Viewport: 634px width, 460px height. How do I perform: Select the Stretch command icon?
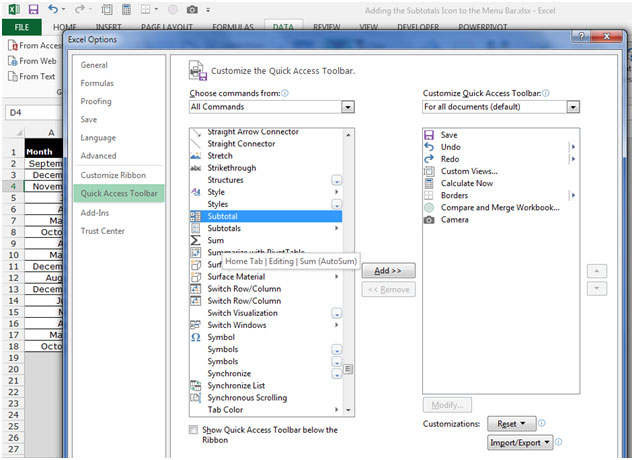coord(196,156)
